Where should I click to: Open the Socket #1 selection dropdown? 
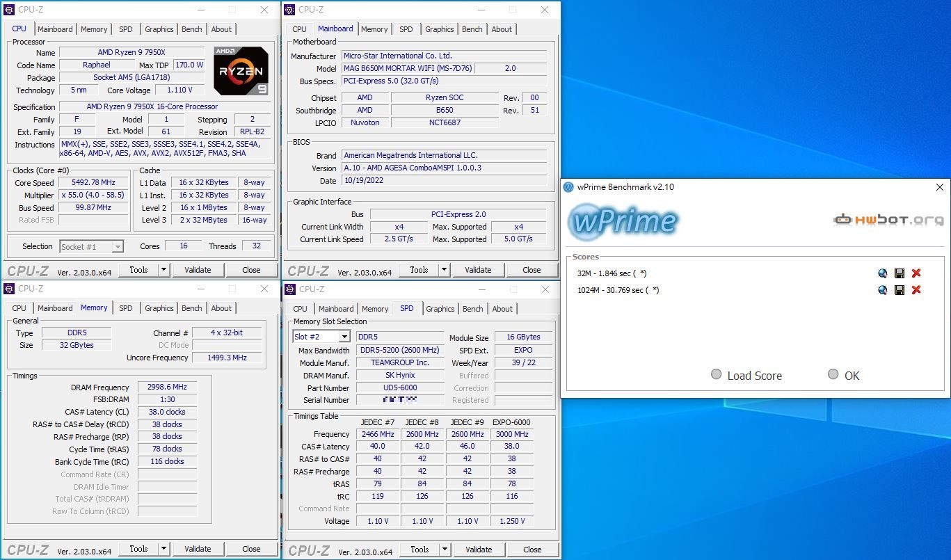coord(118,247)
